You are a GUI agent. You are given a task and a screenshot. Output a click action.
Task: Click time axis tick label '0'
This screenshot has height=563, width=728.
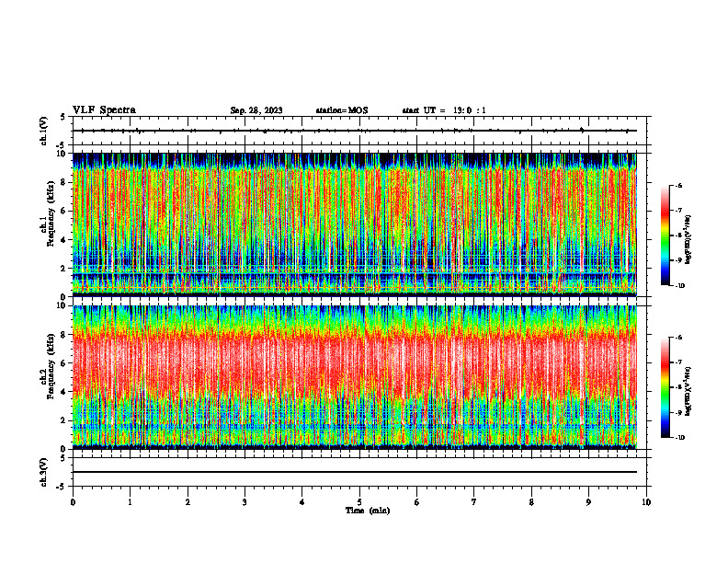(73, 502)
